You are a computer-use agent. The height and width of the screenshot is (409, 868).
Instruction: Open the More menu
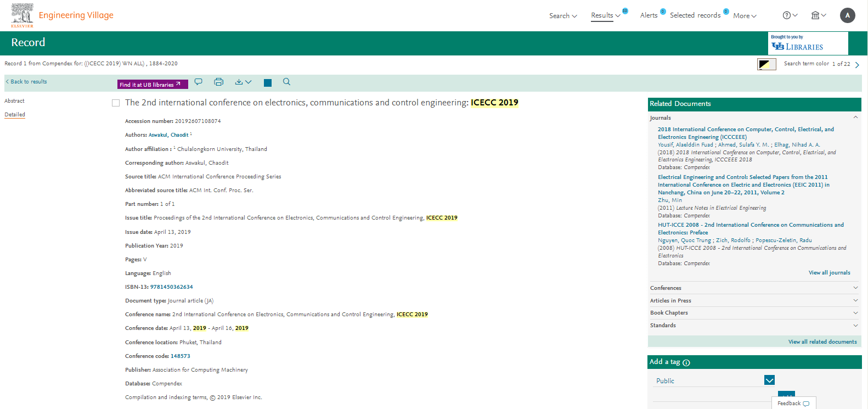click(x=745, y=16)
